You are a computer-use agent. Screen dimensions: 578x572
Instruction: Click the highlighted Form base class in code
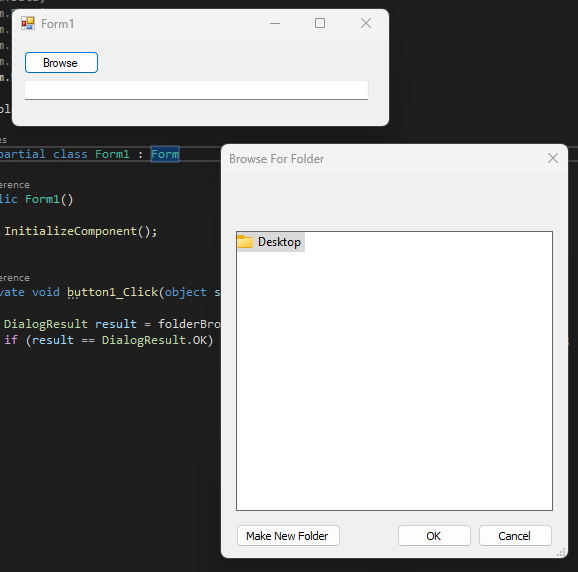(165, 154)
